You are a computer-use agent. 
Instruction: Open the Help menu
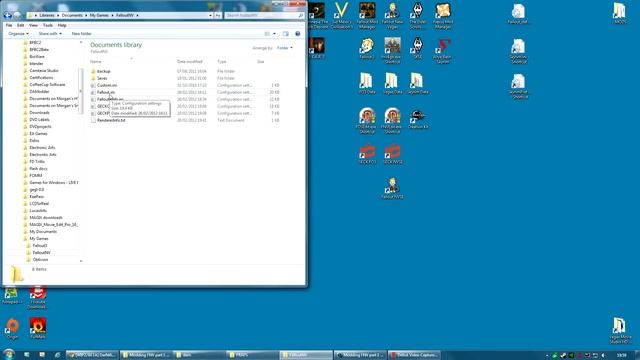[x=62, y=25]
